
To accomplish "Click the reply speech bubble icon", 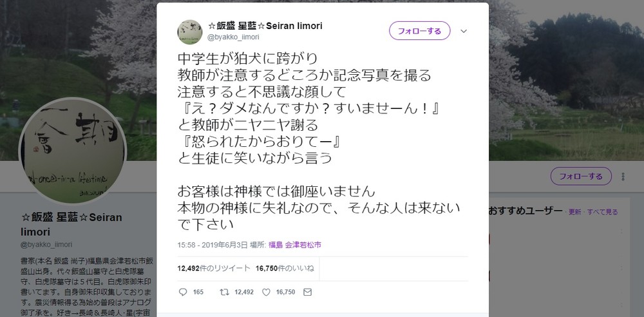I will pos(182,292).
